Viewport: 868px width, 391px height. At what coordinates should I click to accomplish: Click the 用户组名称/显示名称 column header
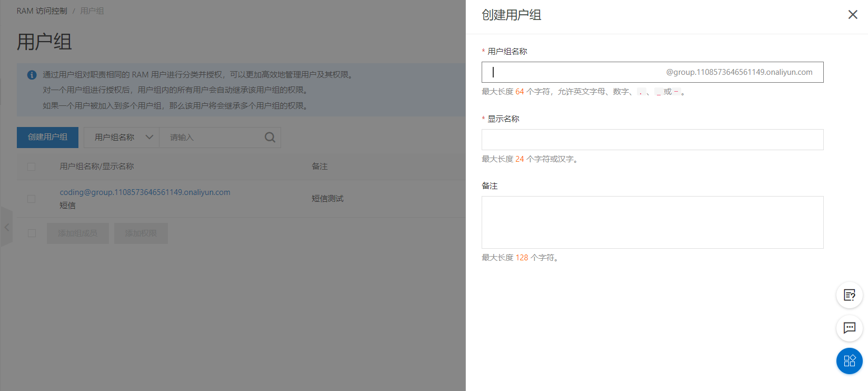click(x=97, y=167)
